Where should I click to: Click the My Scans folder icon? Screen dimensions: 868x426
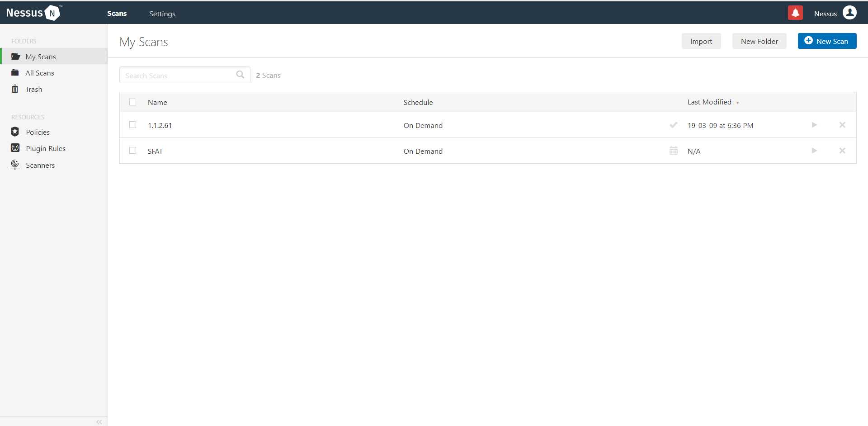(15, 57)
